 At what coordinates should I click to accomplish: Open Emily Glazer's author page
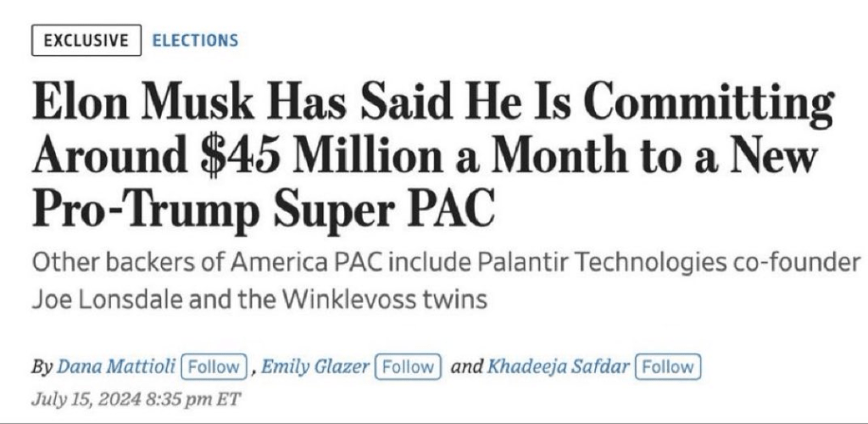[x=314, y=367]
